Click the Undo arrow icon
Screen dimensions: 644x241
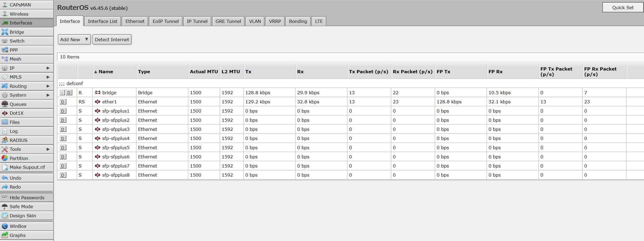click(x=5, y=178)
